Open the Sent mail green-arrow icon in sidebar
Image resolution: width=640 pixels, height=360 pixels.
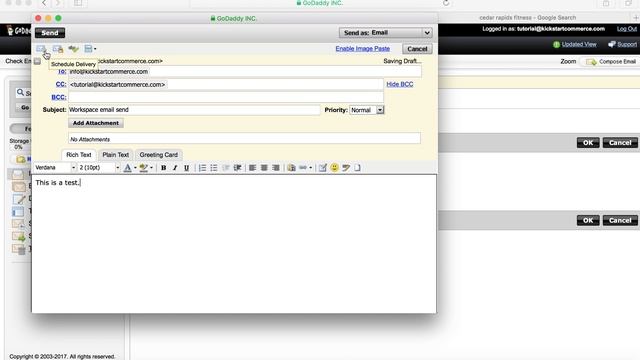tap(18, 236)
